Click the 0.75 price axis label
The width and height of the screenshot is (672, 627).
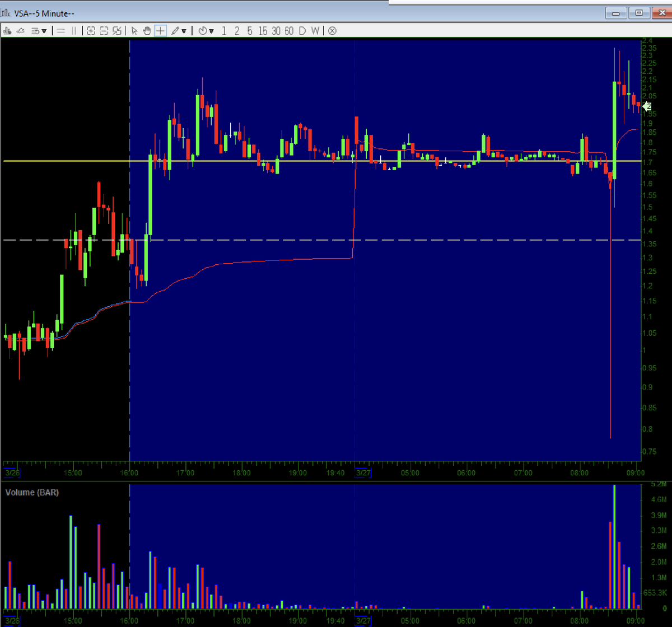[651, 451]
